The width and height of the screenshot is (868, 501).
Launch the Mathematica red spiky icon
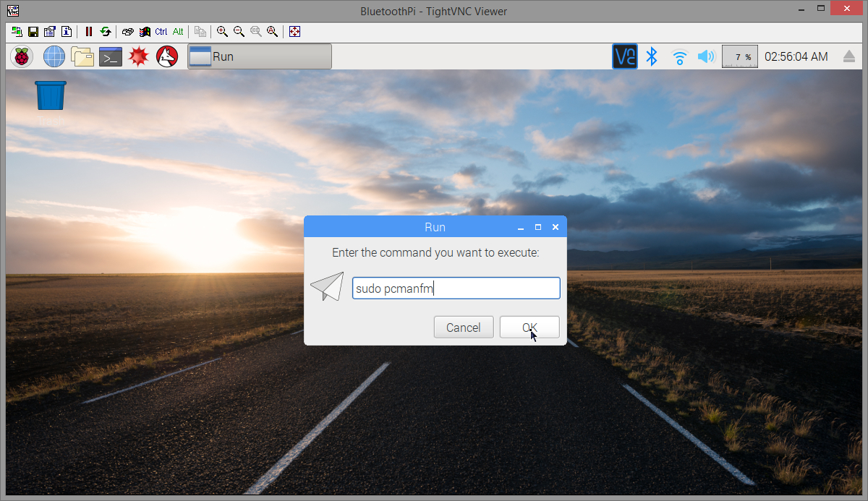pyautogui.click(x=139, y=56)
